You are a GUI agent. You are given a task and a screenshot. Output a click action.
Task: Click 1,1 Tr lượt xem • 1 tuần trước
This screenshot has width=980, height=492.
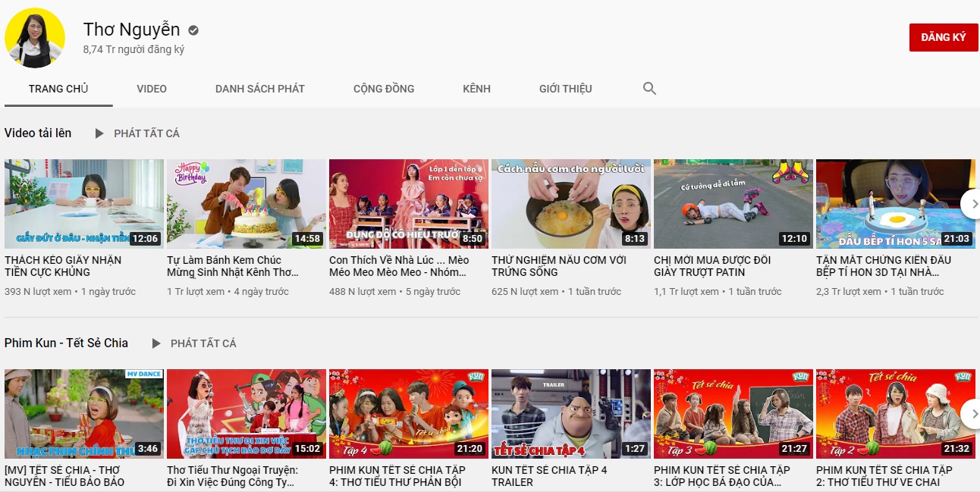point(718,292)
